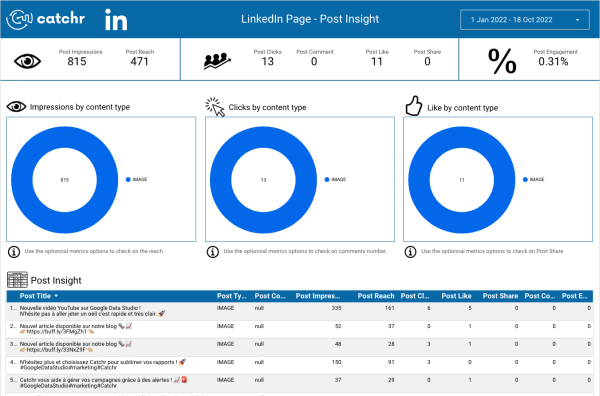600x396 pixels.
Task: Click the buff.ly/33NxZ9F link in row 3
Action: pyautogui.click(x=56, y=350)
